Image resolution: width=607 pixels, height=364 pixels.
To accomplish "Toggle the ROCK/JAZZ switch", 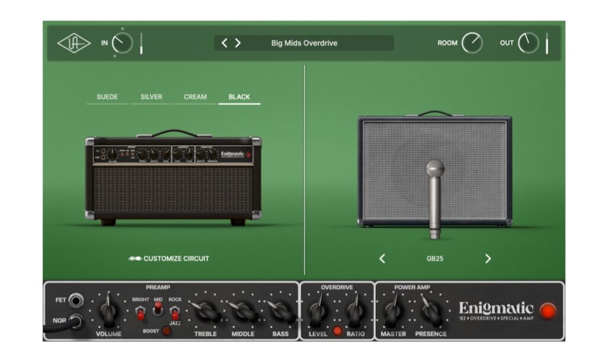I will tap(175, 312).
